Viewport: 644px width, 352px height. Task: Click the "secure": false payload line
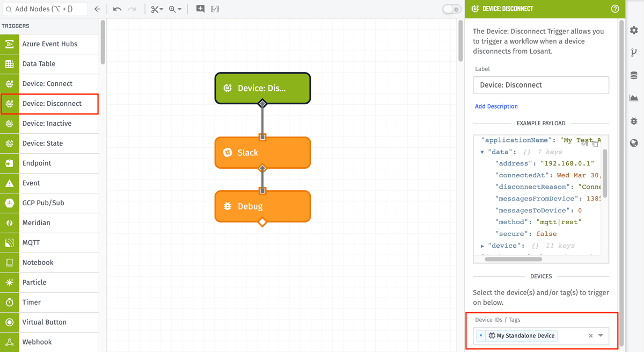coord(525,234)
